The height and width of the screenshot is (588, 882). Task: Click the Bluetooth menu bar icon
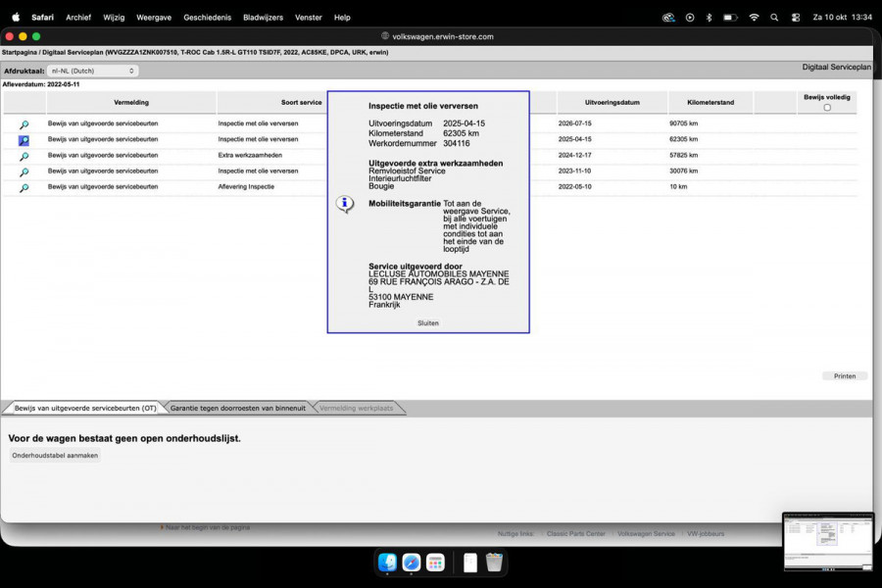click(709, 18)
